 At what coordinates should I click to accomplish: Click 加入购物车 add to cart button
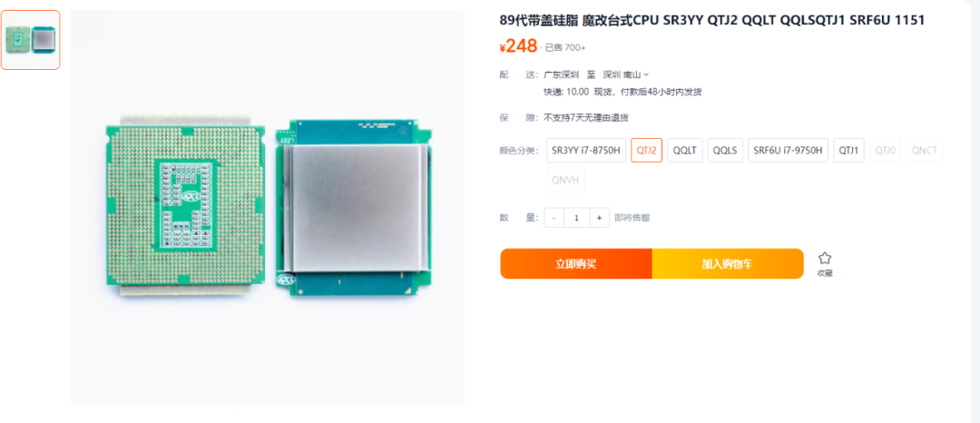[728, 263]
